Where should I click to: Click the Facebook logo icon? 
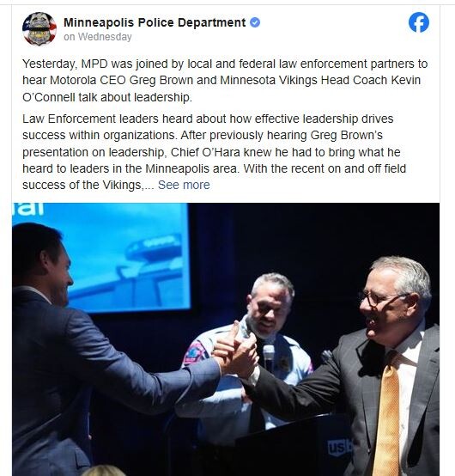pyautogui.click(x=419, y=22)
